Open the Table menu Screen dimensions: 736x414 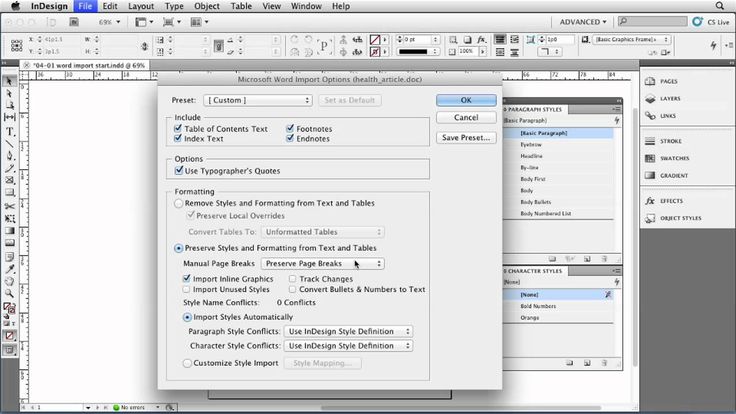(x=241, y=6)
